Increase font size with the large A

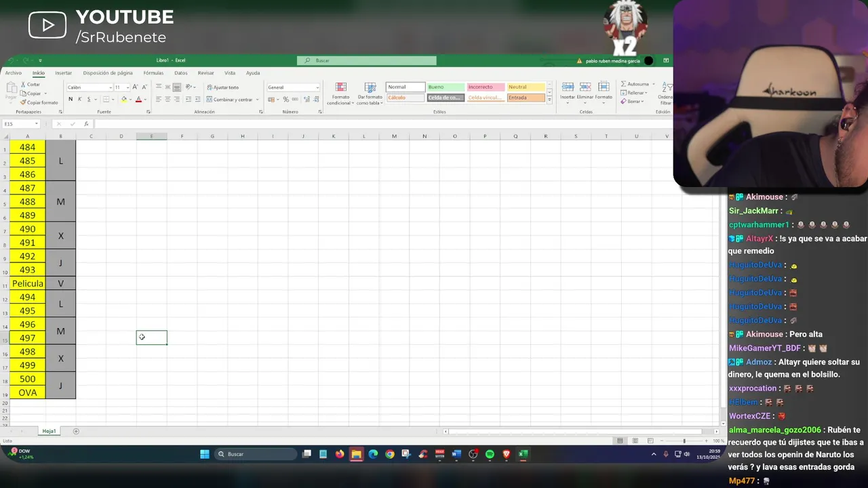(135, 87)
